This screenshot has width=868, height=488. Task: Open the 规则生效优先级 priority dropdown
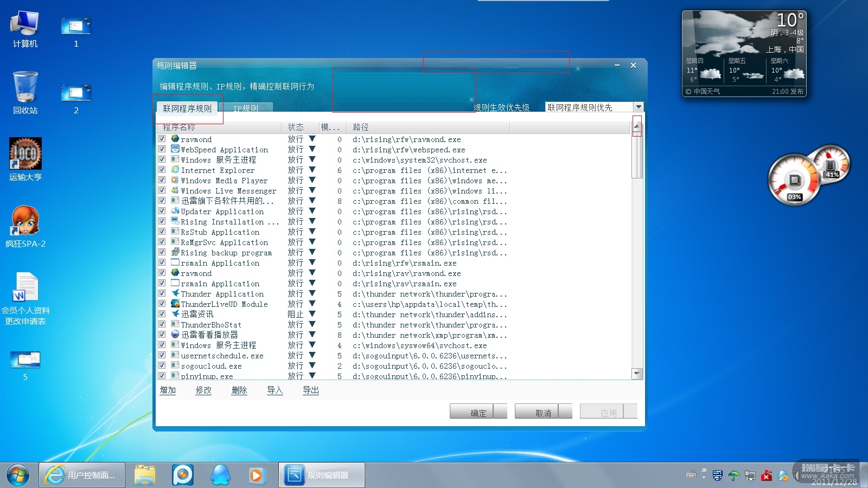click(639, 107)
